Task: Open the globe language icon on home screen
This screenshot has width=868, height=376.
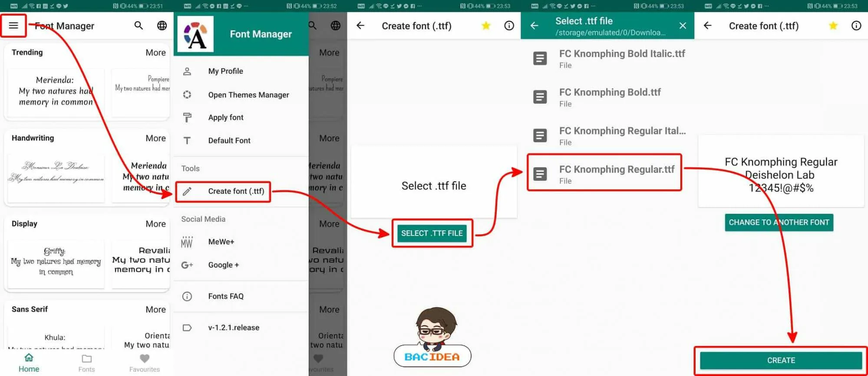Action: (x=162, y=26)
